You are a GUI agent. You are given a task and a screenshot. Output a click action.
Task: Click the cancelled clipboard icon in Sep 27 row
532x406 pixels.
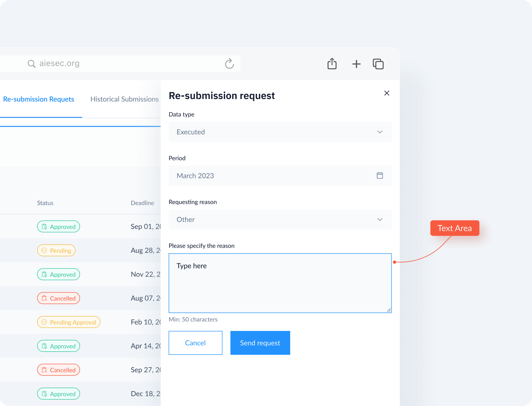44,370
